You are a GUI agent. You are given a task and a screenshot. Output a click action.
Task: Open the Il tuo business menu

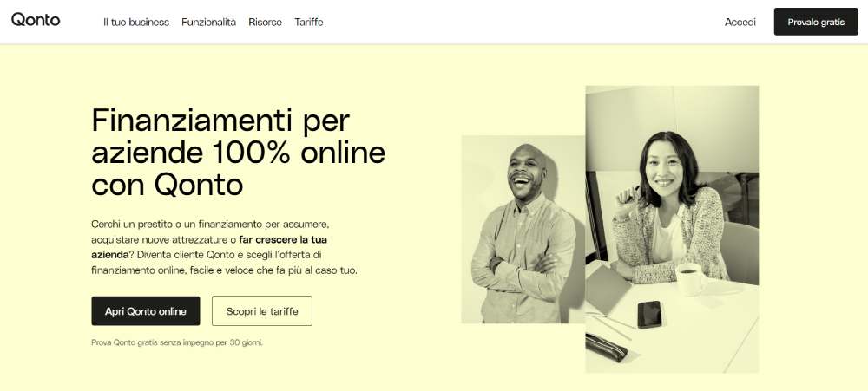pos(135,23)
